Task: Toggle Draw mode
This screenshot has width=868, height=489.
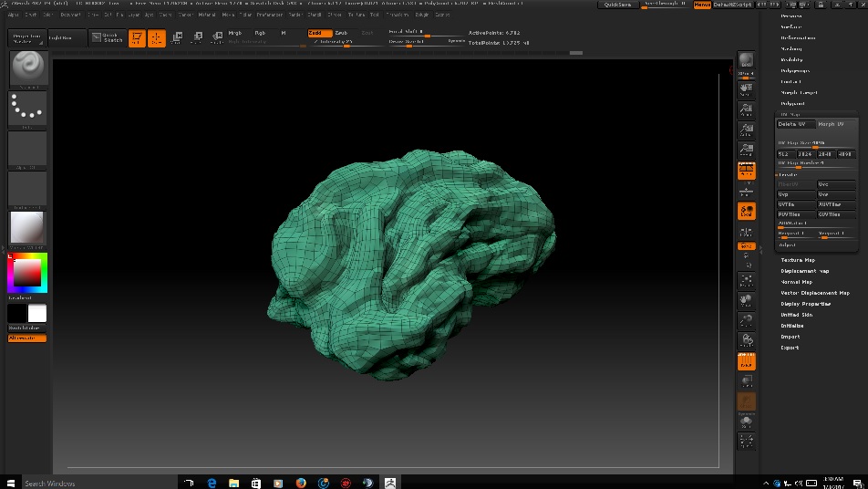Action: pos(157,38)
